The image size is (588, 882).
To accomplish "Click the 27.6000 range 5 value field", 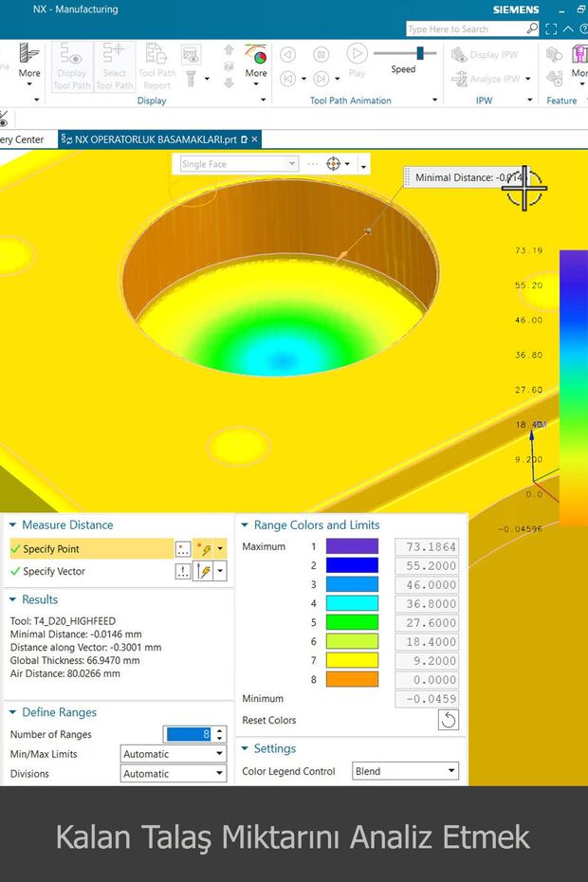I will (x=427, y=623).
